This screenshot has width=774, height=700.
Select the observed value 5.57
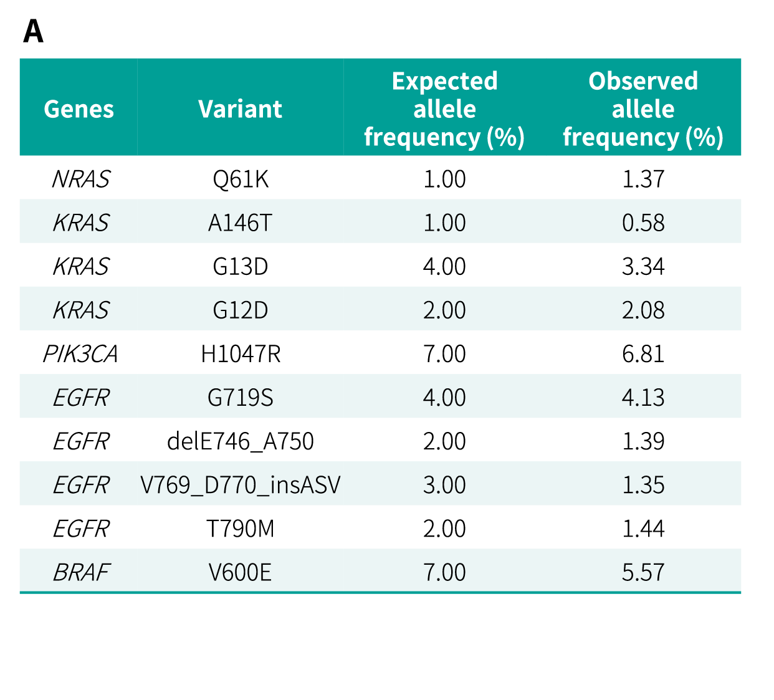click(x=643, y=572)
